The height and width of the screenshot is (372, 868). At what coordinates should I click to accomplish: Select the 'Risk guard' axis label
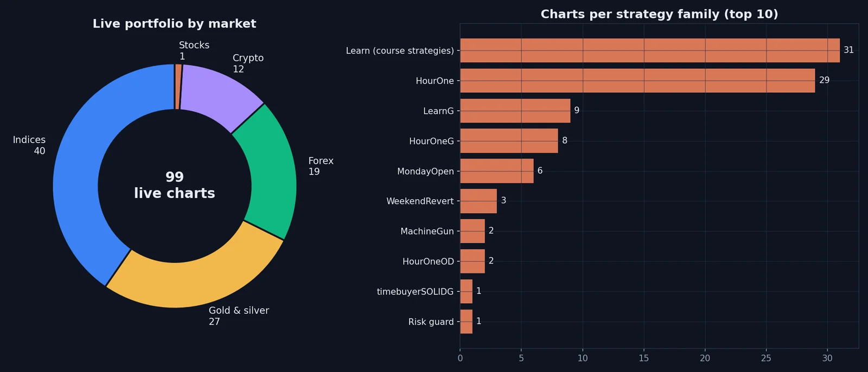tap(431, 322)
